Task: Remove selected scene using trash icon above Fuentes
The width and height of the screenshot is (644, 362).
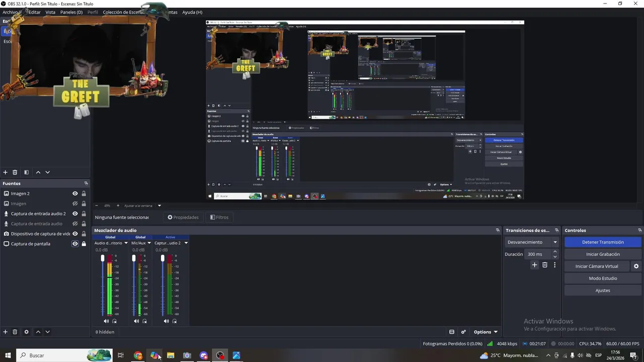Action: click(15, 172)
